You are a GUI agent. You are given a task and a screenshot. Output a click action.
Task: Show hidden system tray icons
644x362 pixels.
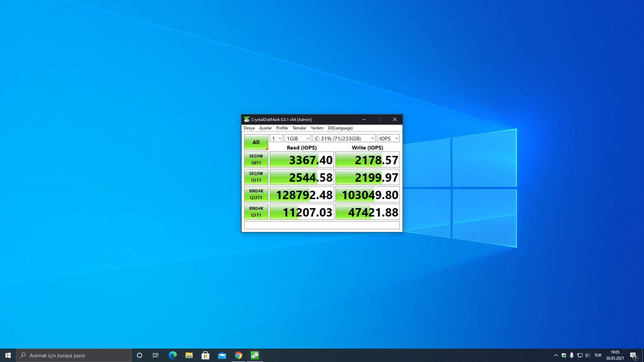tap(556, 355)
